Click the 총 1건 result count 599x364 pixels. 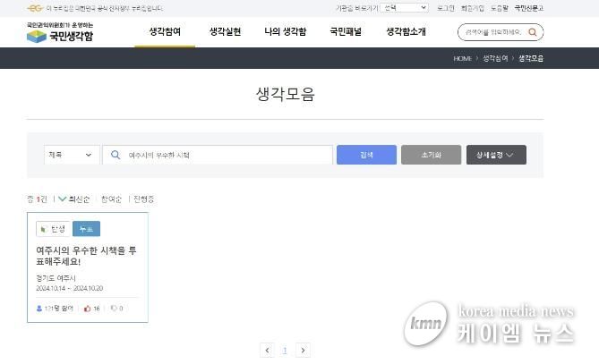pyautogui.click(x=37, y=199)
